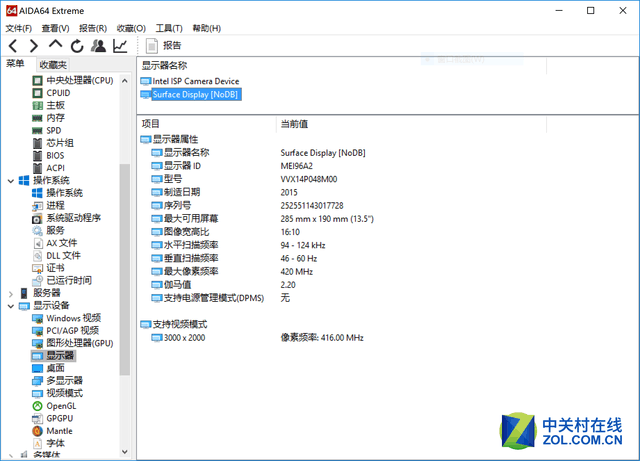This screenshot has width=640, height=461.
Task: Select 视频模式 tree item
Action: (x=58, y=394)
